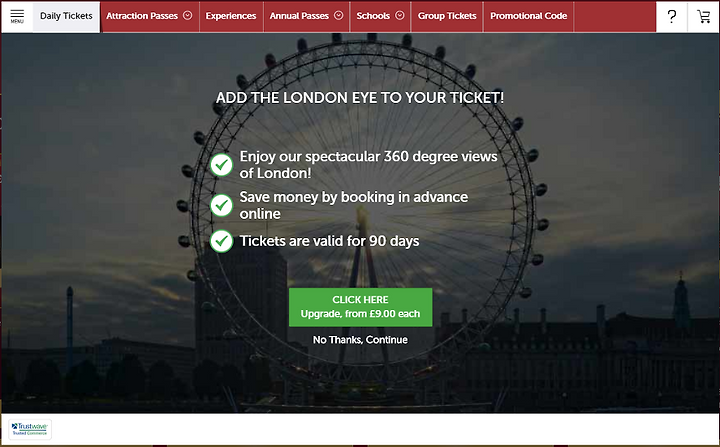Expand the Annual Passes dropdown arrow

[338, 16]
